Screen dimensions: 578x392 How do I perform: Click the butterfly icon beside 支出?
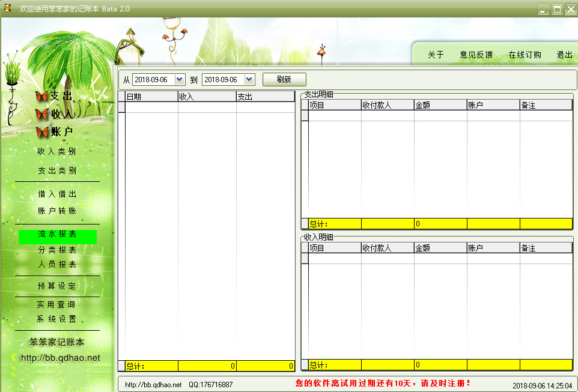click(x=41, y=96)
